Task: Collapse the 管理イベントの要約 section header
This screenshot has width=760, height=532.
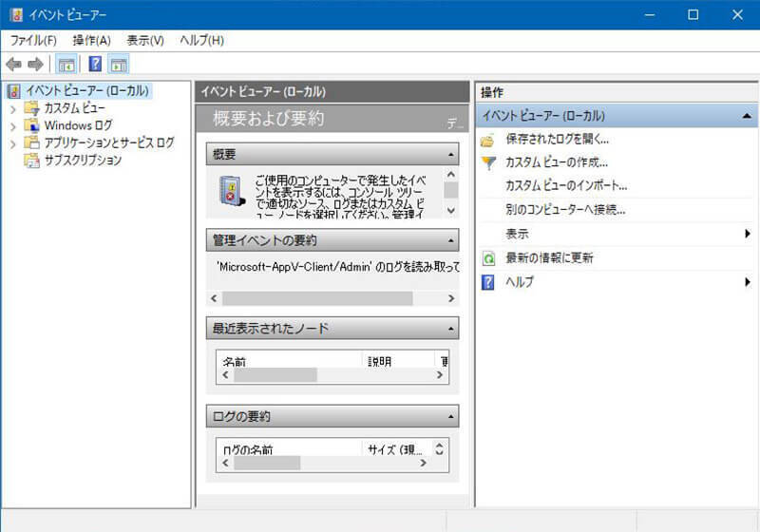Action: point(450,240)
